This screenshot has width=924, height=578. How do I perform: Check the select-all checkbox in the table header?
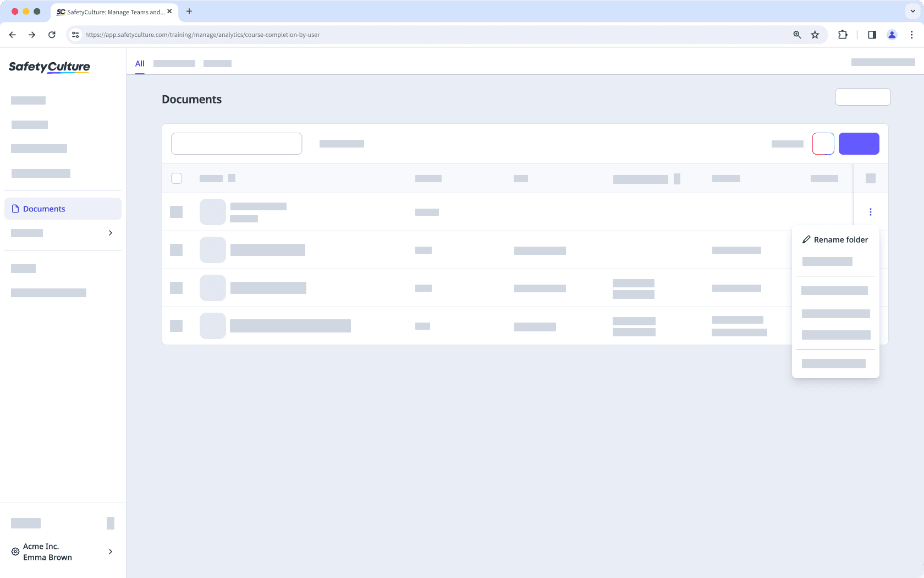coord(177,178)
